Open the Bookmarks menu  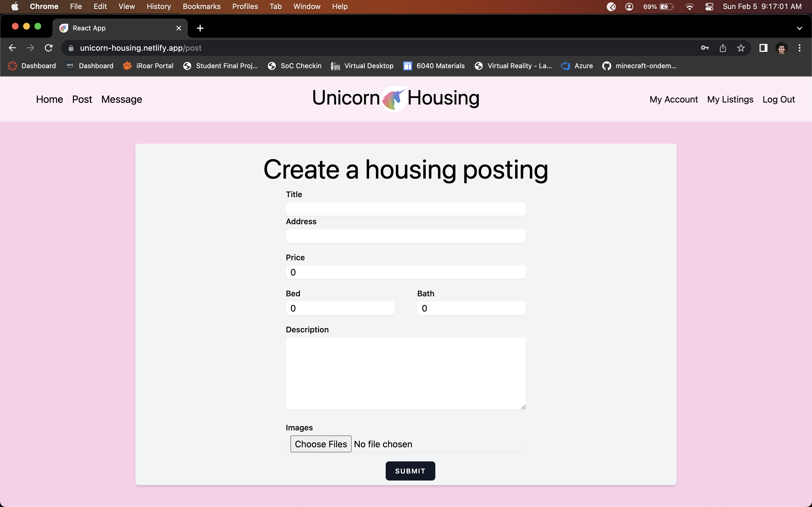click(x=201, y=7)
